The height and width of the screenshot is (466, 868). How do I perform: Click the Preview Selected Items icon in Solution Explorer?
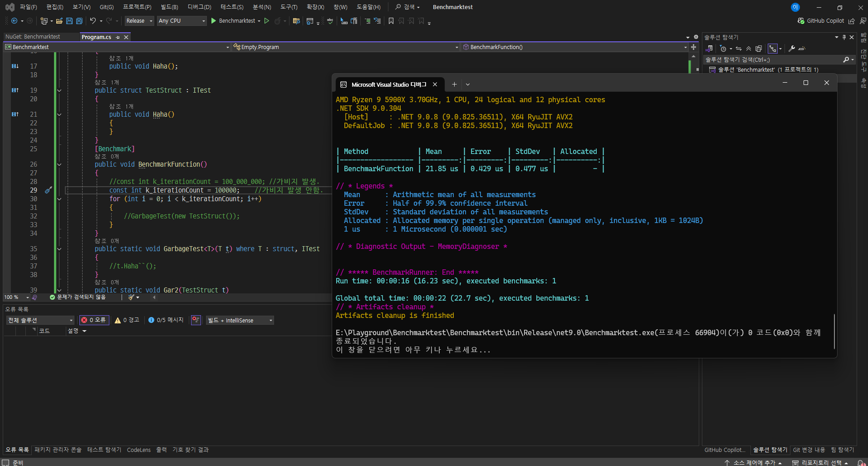coord(802,49)
